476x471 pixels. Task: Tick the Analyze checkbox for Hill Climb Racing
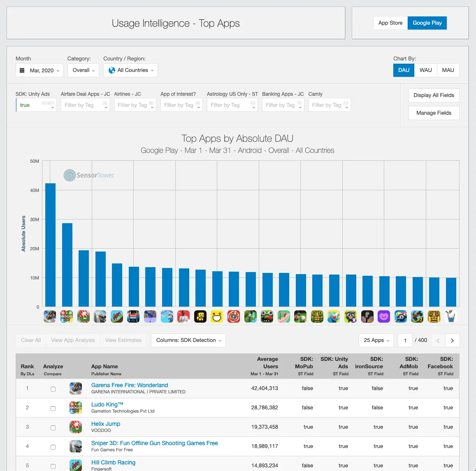tap(53, 467)
